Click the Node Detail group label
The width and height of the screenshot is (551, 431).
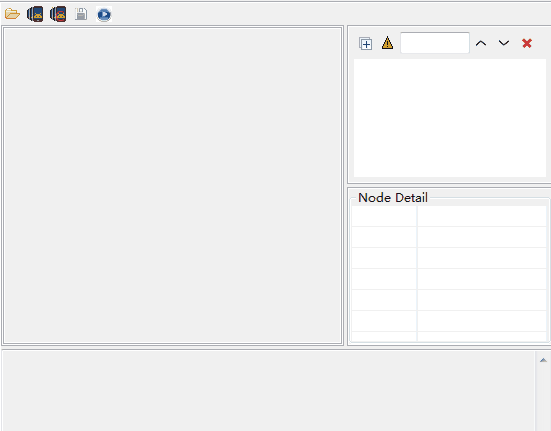[x=393, y=197]
